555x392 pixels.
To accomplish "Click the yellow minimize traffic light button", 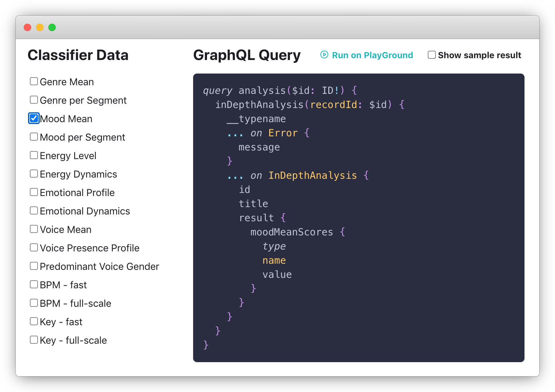I will click(40, 27).
